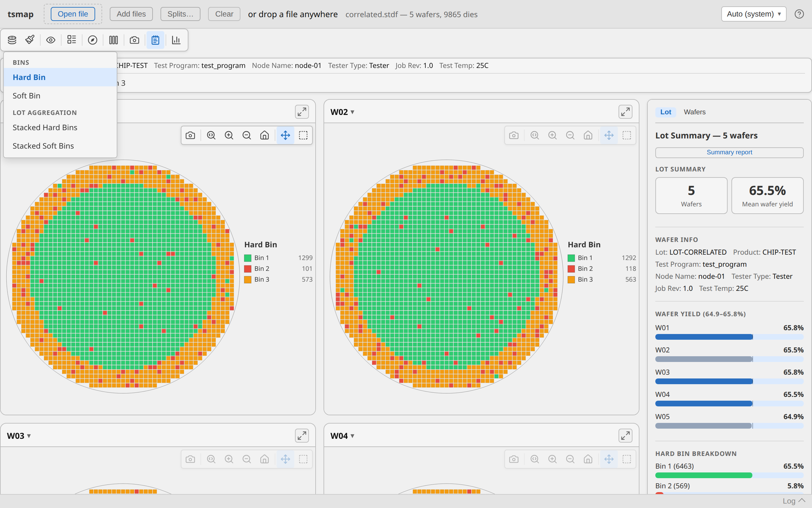Viewport: 812px width, 508px height.
Task: Select Hard Bin menu entry
Action: (x=60, y=77)
